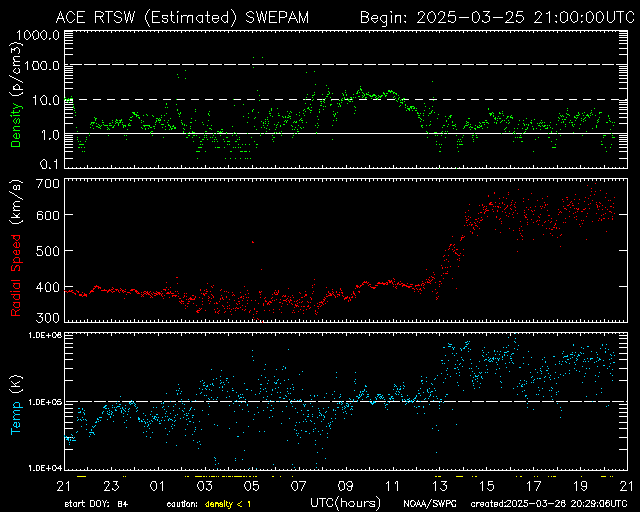The height and width of the screenshot is (512, 640).
Task: Click the "1.0E+06" temperature tick label
Action: coord(44,335)
